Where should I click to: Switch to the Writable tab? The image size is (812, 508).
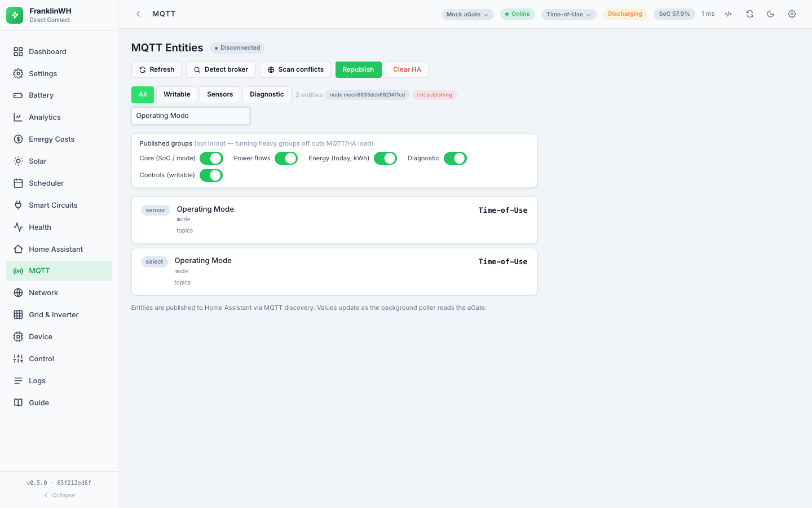pyautogui.click(x=177, y=95)
